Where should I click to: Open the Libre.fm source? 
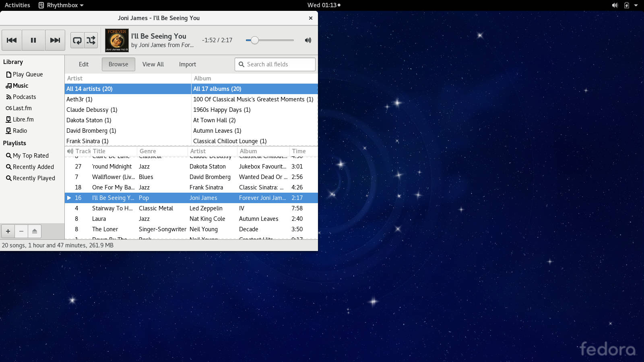click(20, 119)
